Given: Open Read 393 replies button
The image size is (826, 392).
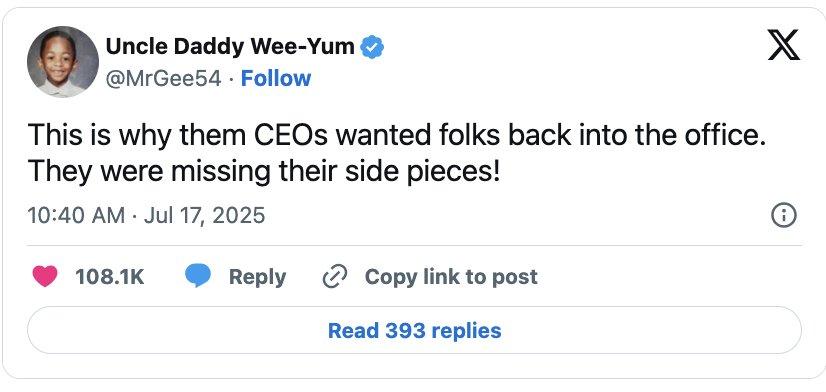Looking at the screenshot, I should pos(415,330).
